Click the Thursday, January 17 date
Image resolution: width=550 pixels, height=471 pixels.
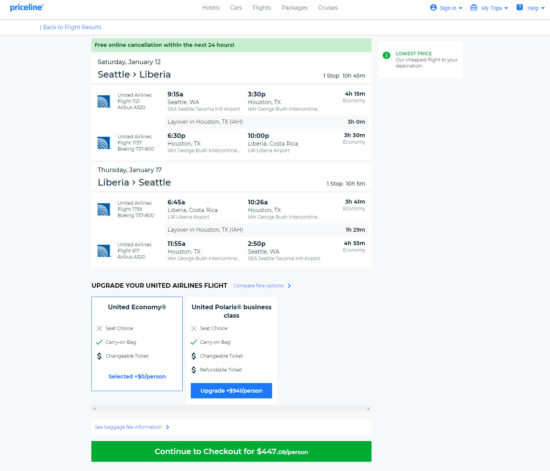[129, 170]
